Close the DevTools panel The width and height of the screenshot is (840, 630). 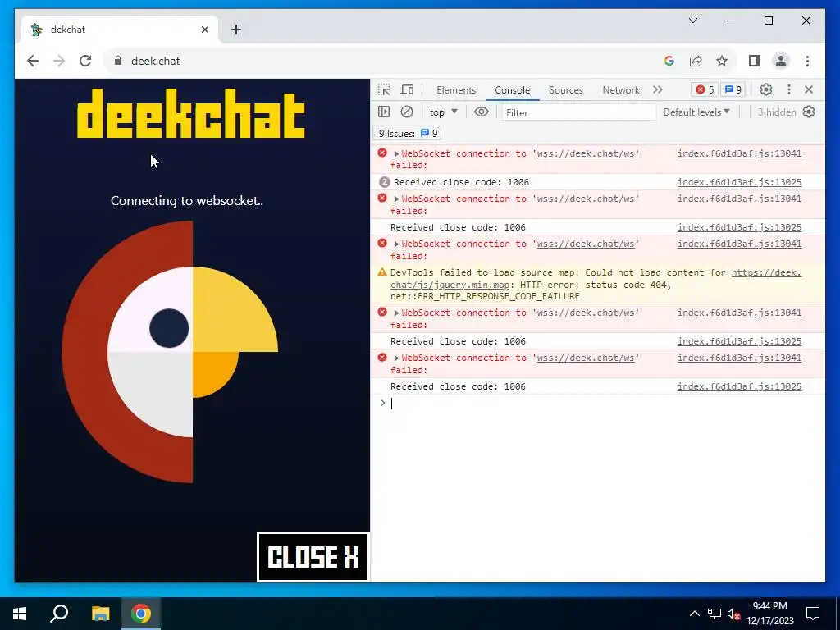coord(809,89)
